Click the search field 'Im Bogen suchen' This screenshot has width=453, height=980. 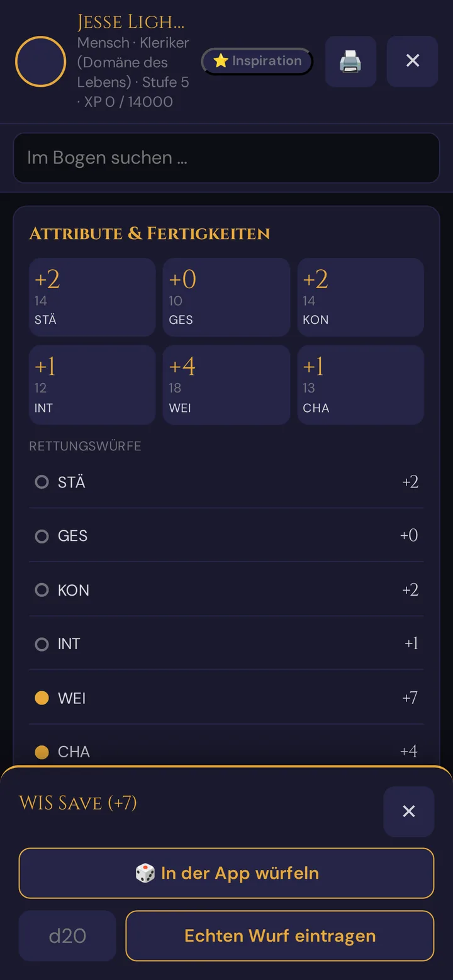pos(226,158)
